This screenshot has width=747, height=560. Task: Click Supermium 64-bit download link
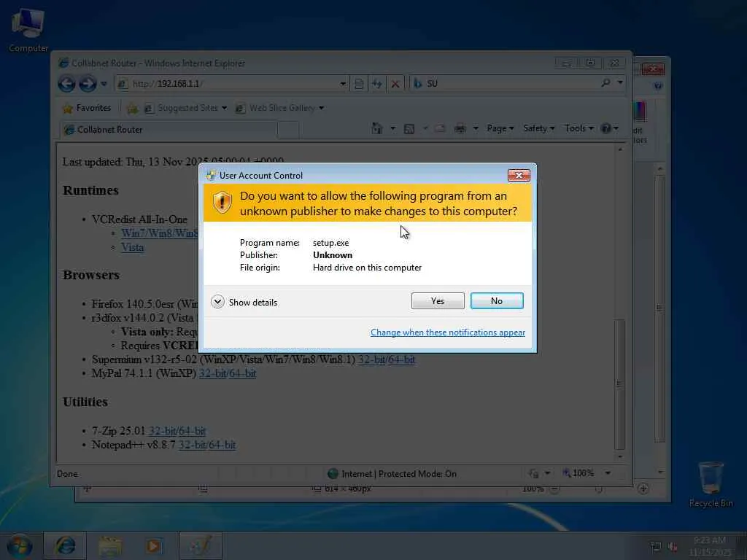[x=401, y=359]
